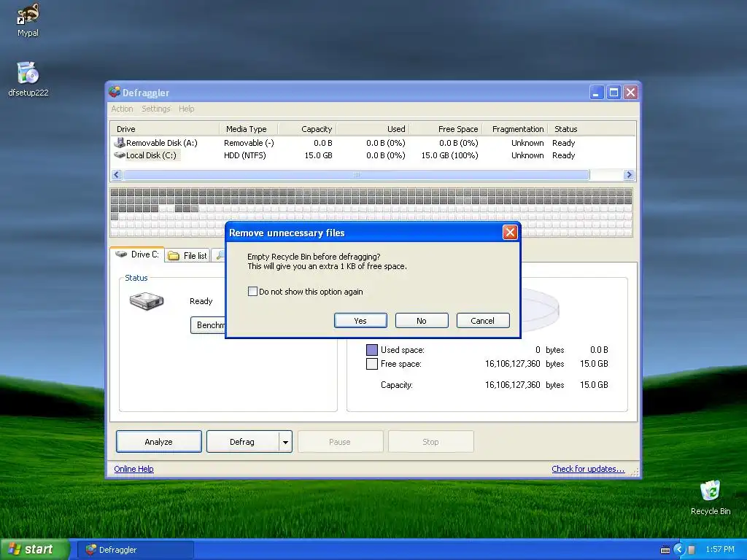The height and width of the screenshot is (560, 747).
Task: Click the Benchmark button in Status panel
Action: click(x=208, y=324)
